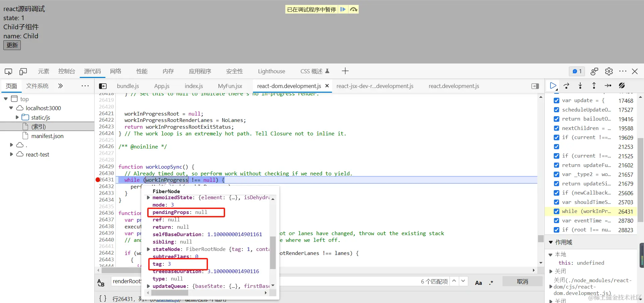Expand the react-test tree node

coord(11,154)
